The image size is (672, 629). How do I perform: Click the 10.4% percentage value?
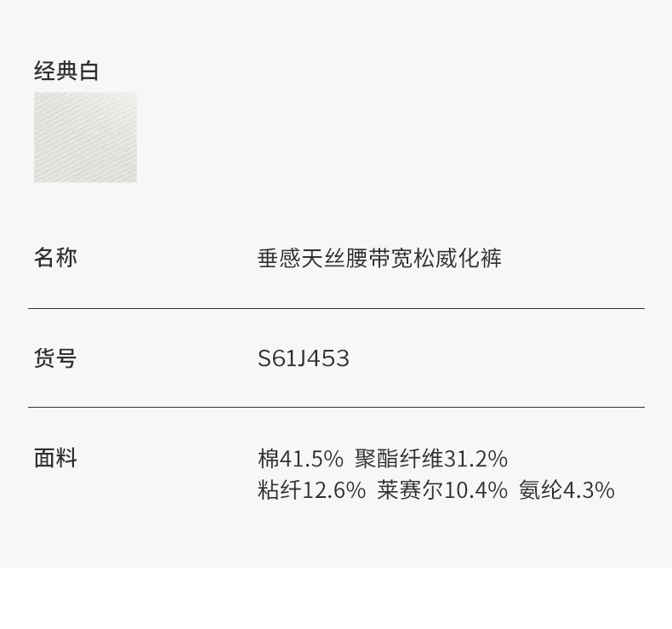476,490
